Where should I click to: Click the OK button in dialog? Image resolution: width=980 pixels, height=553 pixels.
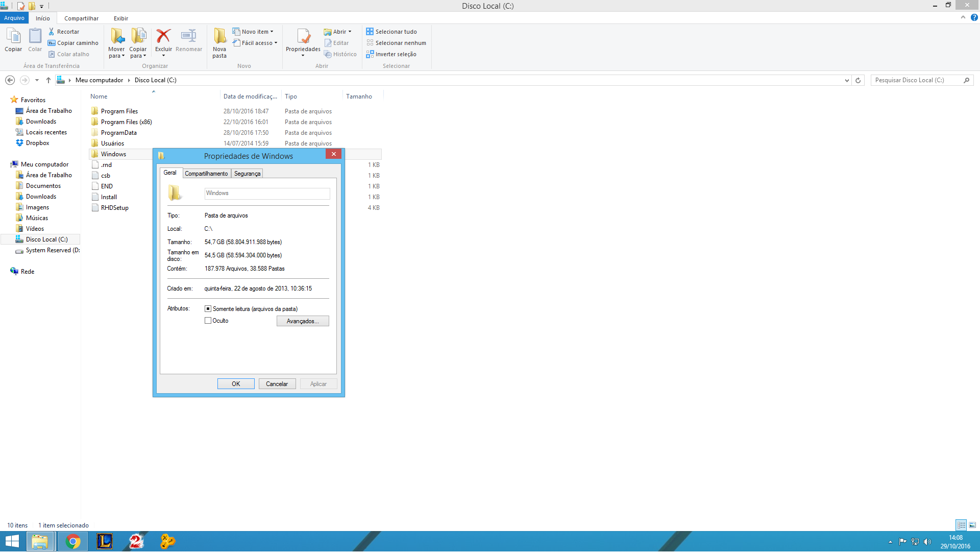(236, 384)
